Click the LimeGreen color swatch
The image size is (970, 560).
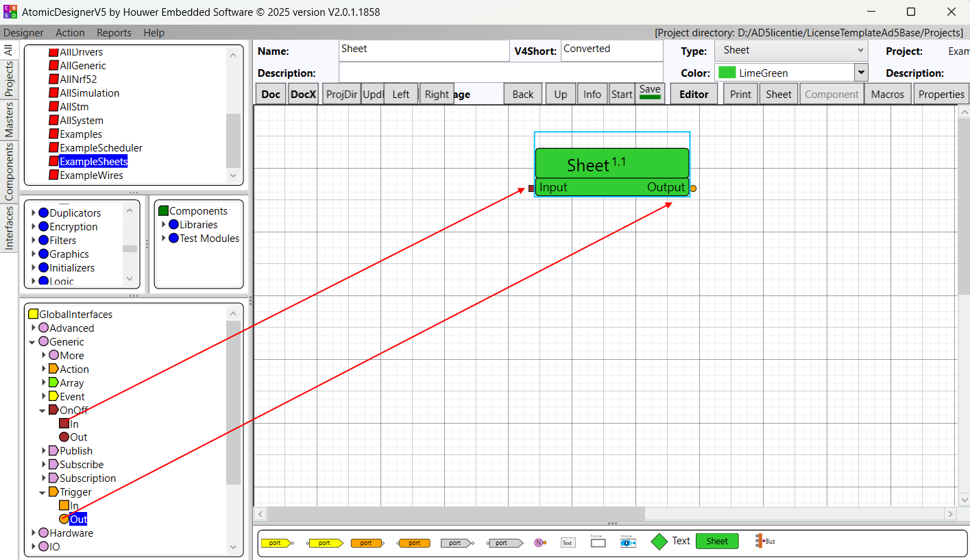727,73
